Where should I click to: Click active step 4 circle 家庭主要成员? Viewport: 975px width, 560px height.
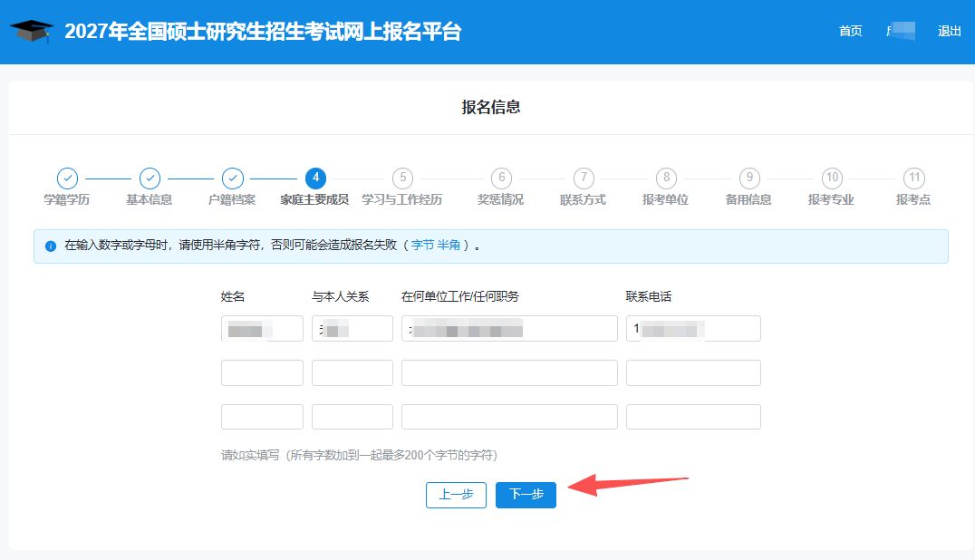point(316,179)
